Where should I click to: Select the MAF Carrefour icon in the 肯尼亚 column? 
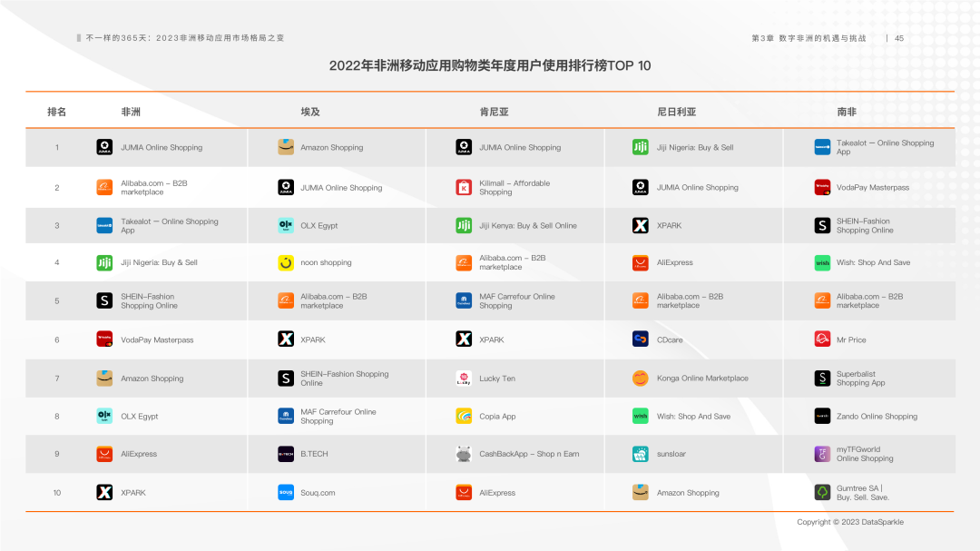(x=463, y=300)
